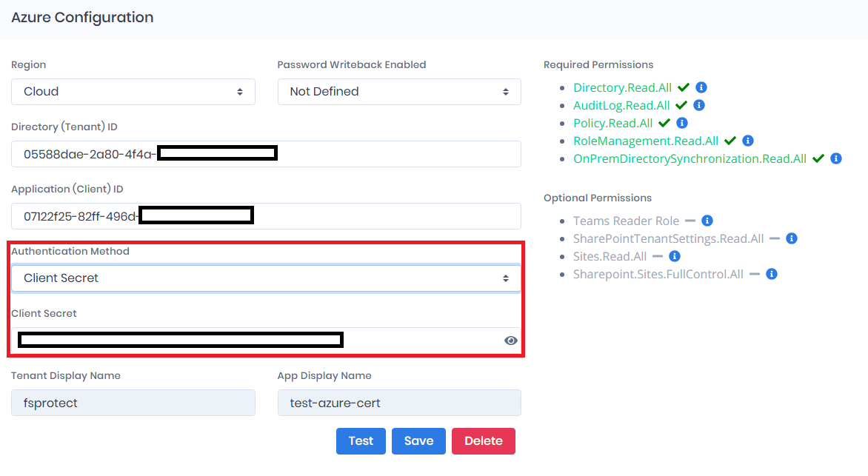Click info icon next to Sites.Read.All
The height and width of the screenshot is (476, 868).
(675, 256)
